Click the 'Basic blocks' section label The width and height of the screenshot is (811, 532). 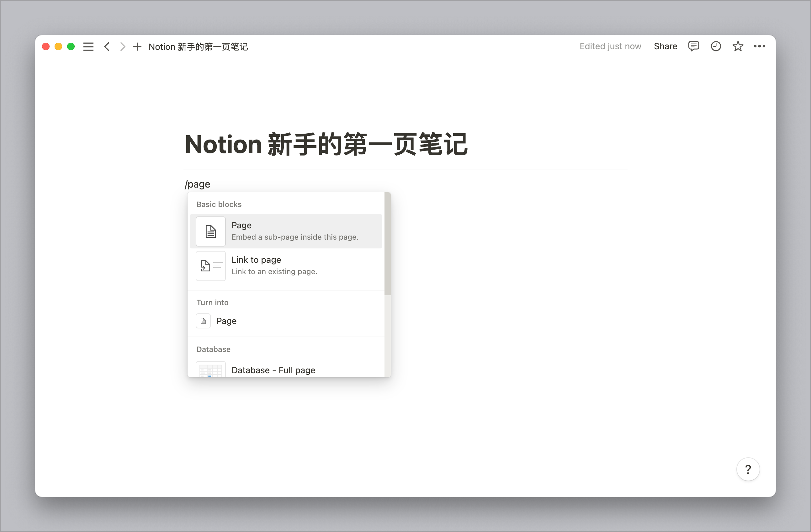click(x=219, y=204)
